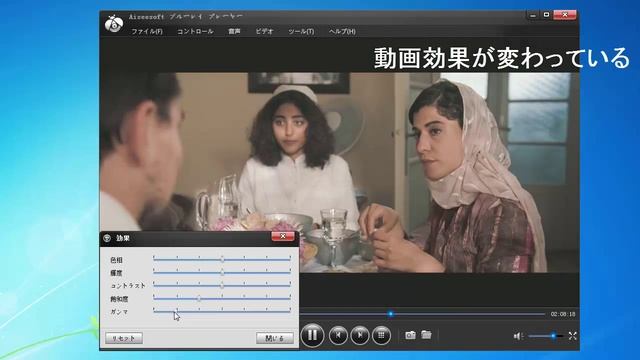Click the 効果 dialog title icon
Viewport: 640px width, 360px height.
[107, 238]
